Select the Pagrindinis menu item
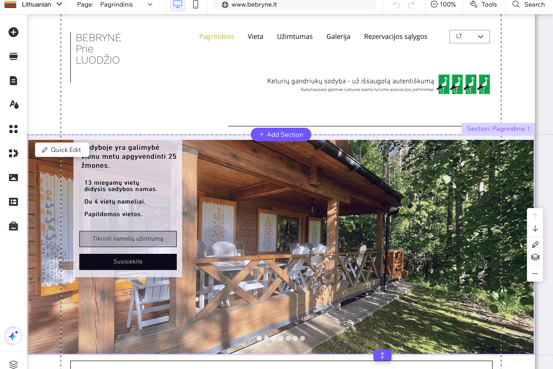This screenshot has height=369, width=553. coord(217,37)
